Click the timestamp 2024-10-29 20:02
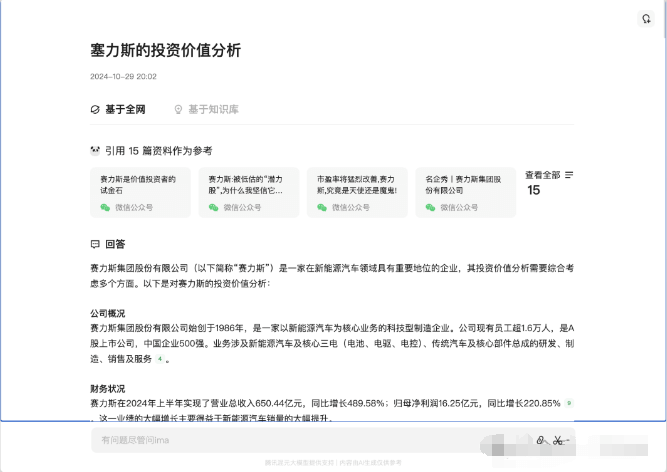This screenshot has height=472, width=667. [123, 77]
